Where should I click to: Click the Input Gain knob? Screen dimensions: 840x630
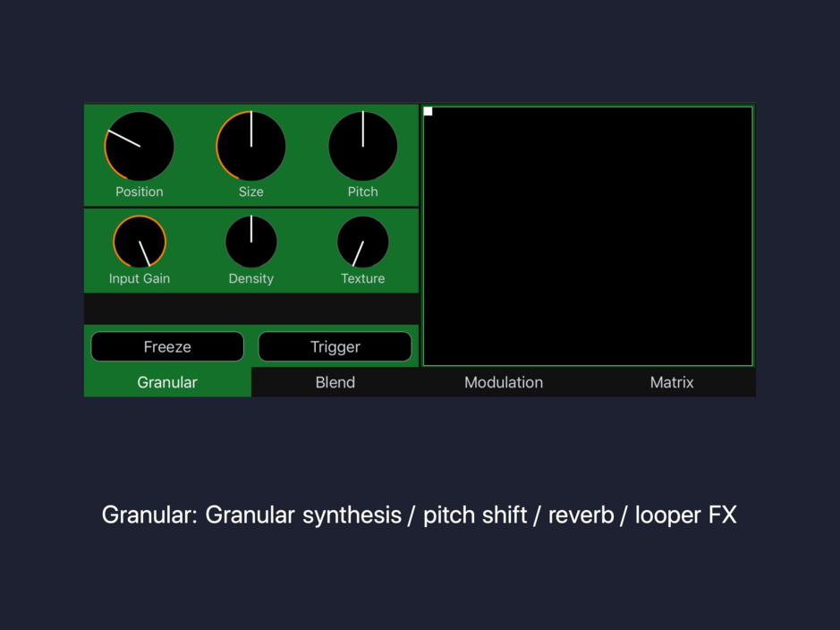[x=140, y=242]
